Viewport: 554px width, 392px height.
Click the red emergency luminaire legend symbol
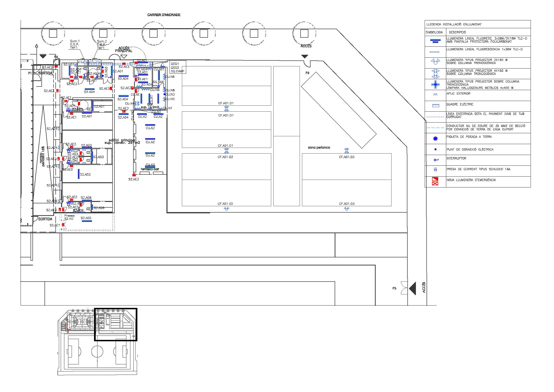[435, 181]
